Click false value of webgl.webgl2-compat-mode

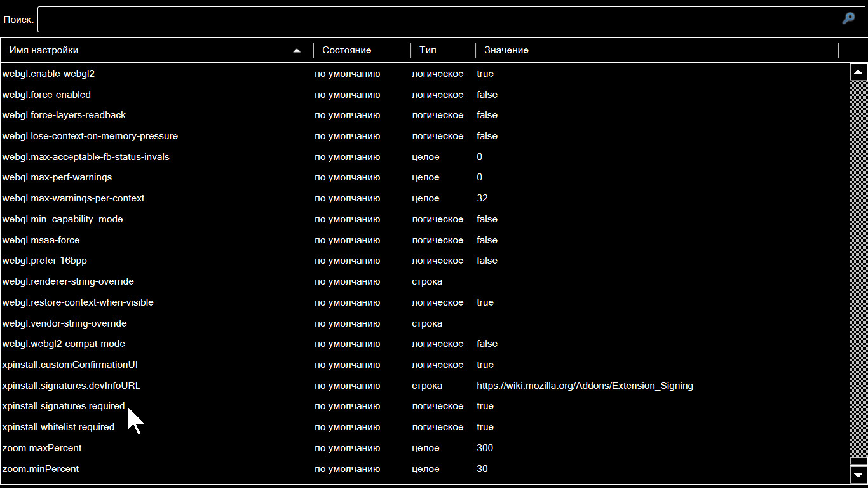(487, 344)
